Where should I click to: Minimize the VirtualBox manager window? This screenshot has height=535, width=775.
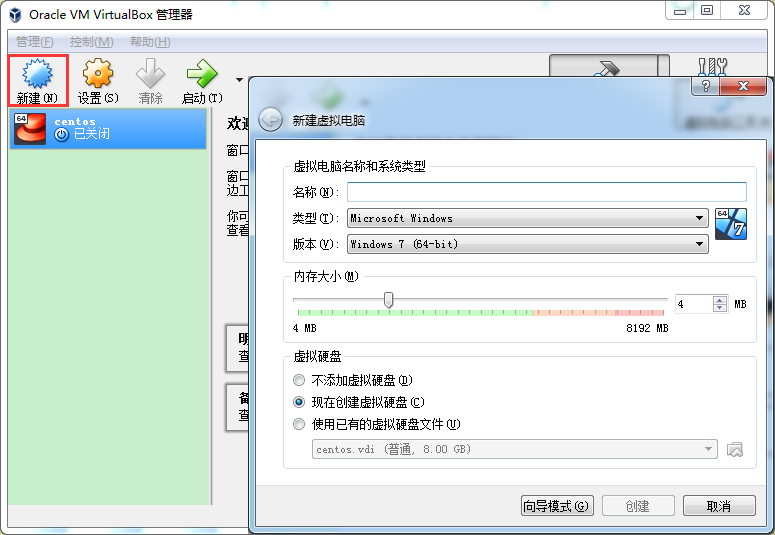pos(680,10)
